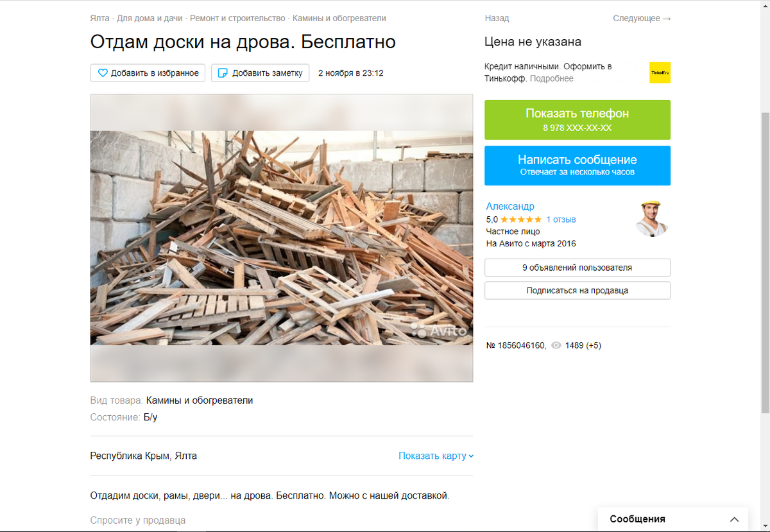Click listing number № 1856046160
Viewport: 770px width, 532px height.
(x=516, y=345)
